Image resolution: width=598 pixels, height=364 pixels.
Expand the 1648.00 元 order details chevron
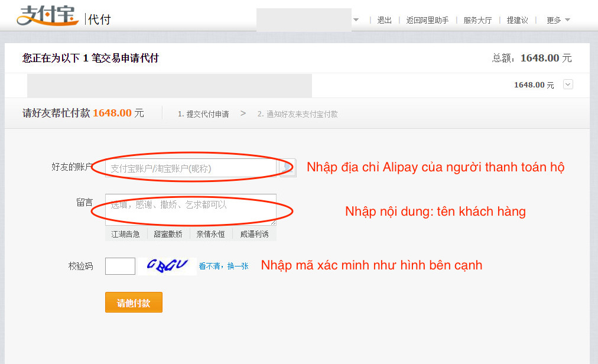(568, 84)
